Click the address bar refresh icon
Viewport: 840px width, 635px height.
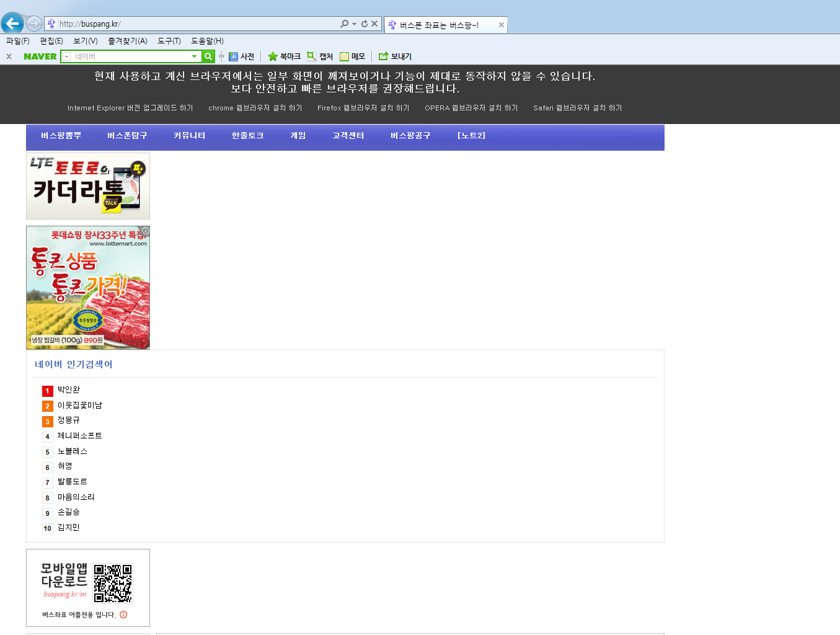(x=365, y=24)
